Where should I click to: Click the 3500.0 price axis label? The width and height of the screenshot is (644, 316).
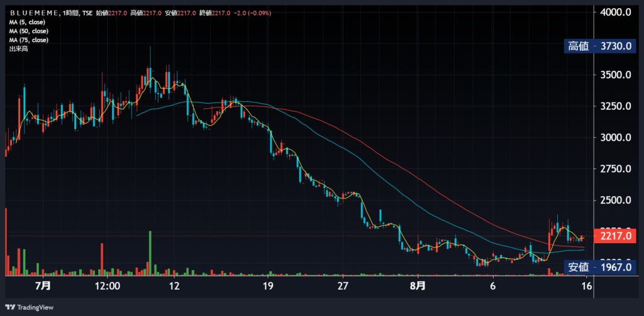615,75
